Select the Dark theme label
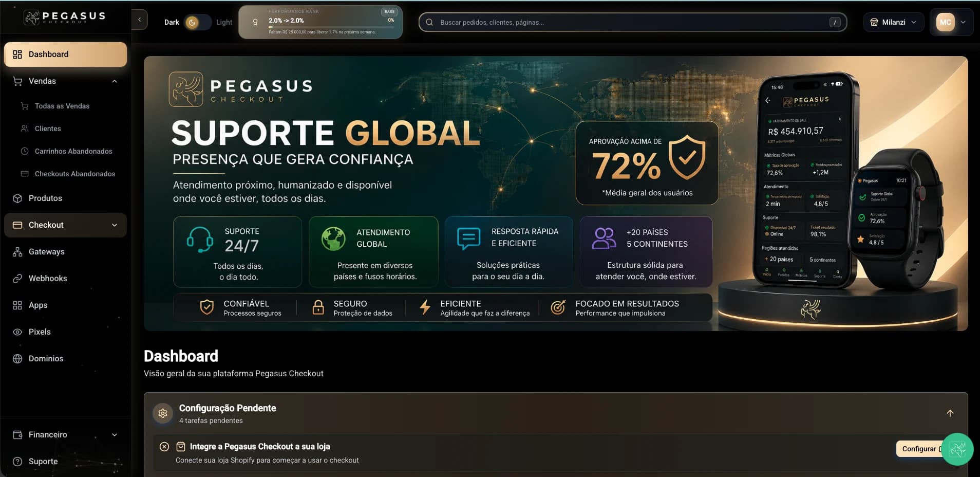Screen dimensions: 980x477 (172, 22)
